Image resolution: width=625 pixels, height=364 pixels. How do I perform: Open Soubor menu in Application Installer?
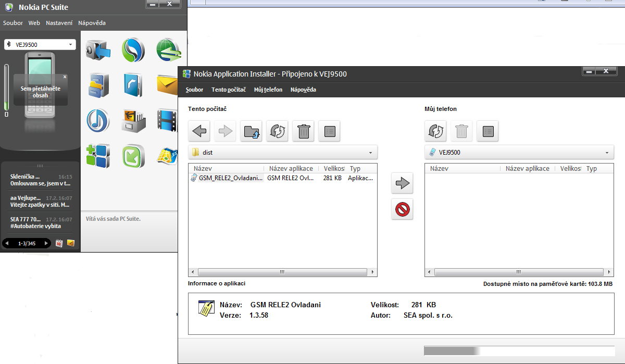pyautogui.click(x=194, y=90)
